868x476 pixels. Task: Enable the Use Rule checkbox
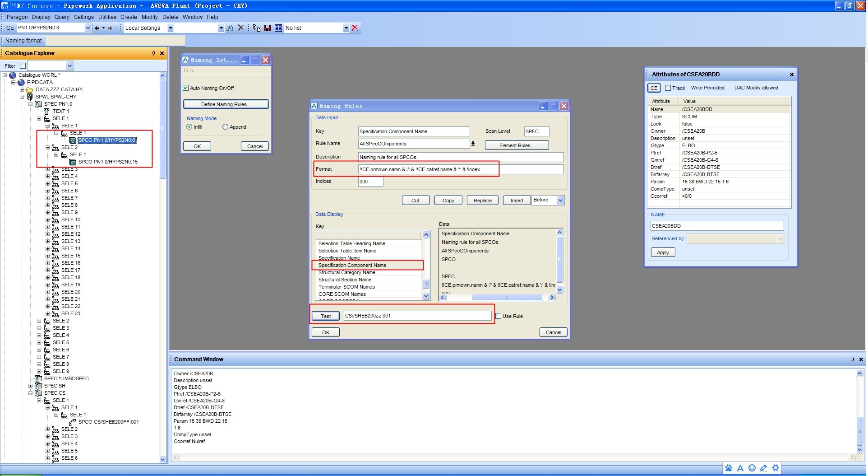pos(499,316)
